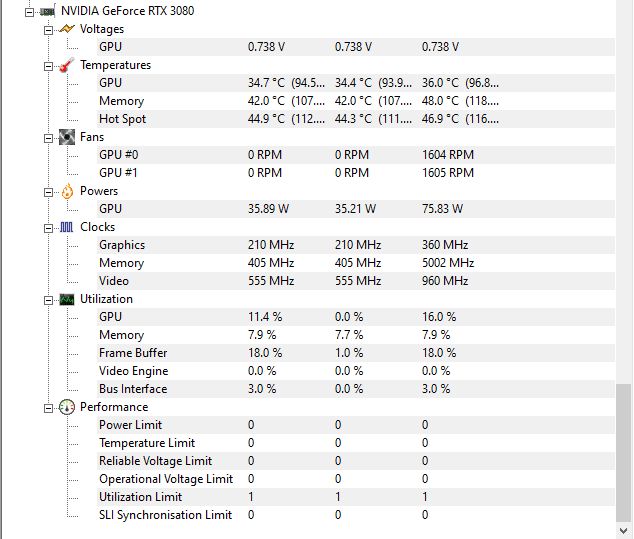Screen dimensions: 634x539
Task: Click the fan icon beside Fans
Action: pyautogui.click(x=66, y=137)
